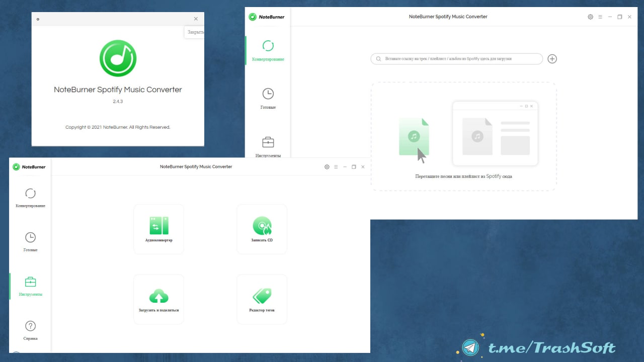
Task: Click the NoteBurner logo in tools window
Action: [x=29, y=167]
